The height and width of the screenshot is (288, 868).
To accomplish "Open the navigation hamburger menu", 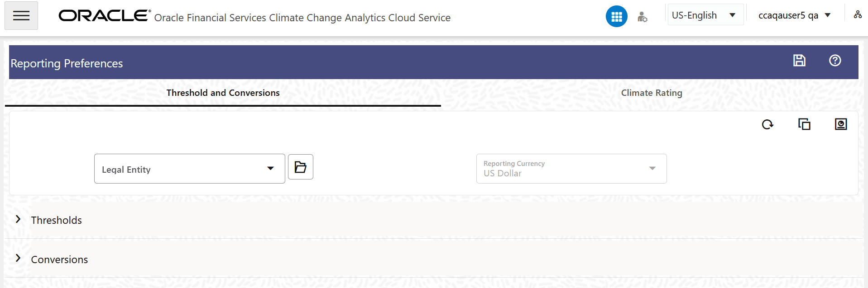I will (x=21, y=15).
